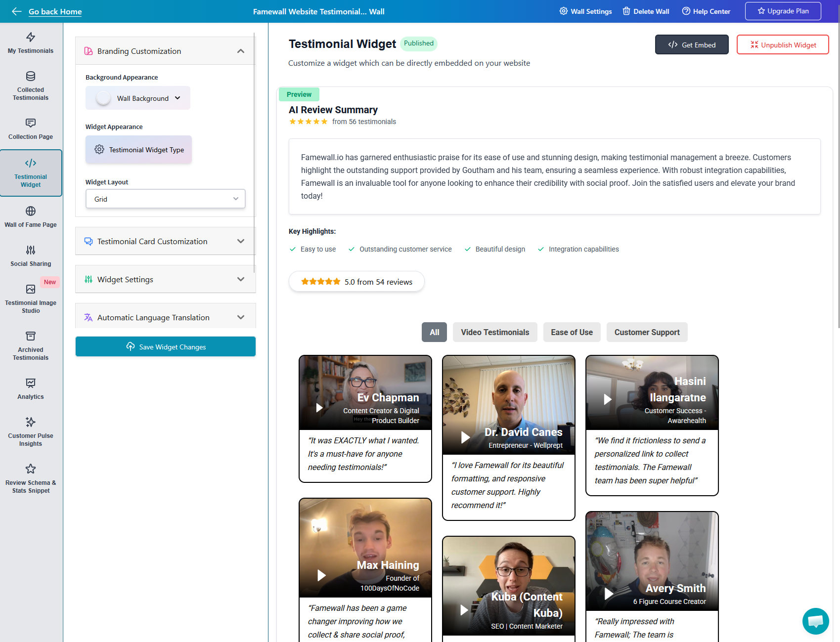This screenshot has height=642, width=840.
Task: Click the 5.0 from 54 reviews badge
Action: [x=356, y=281]
